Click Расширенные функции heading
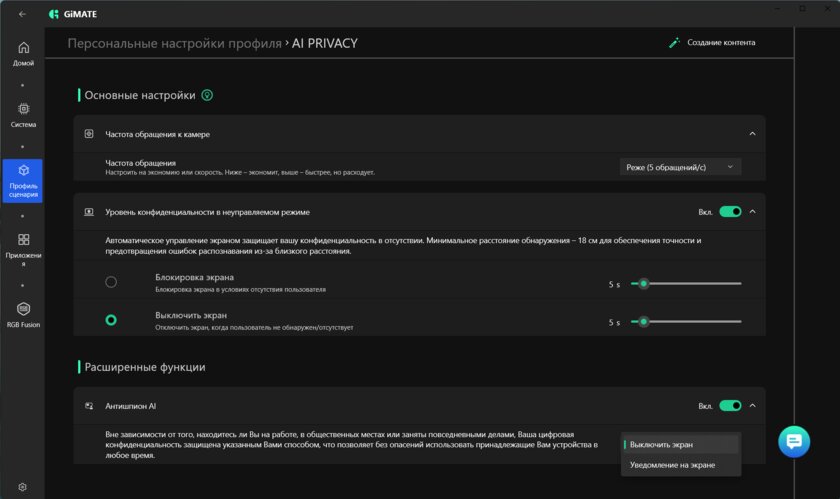 [145, 367]
